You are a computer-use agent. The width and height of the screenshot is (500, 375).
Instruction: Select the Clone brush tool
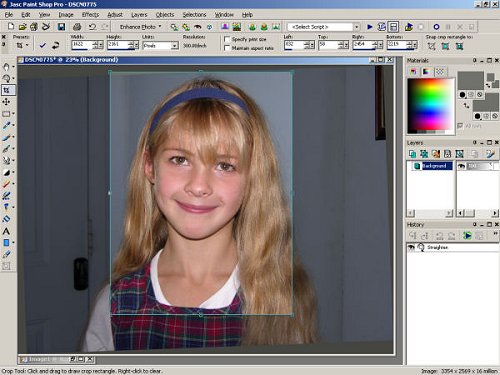pyautogui.click(x=6, y=149)
